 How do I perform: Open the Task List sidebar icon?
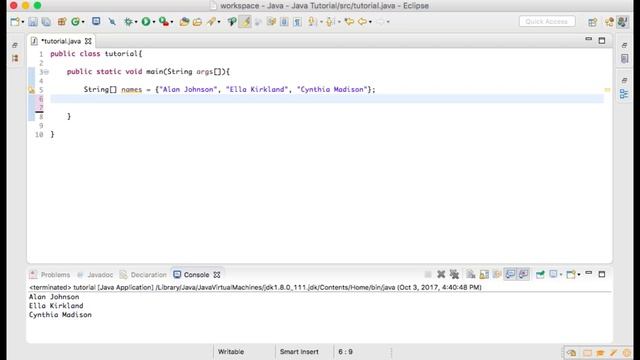624,58
